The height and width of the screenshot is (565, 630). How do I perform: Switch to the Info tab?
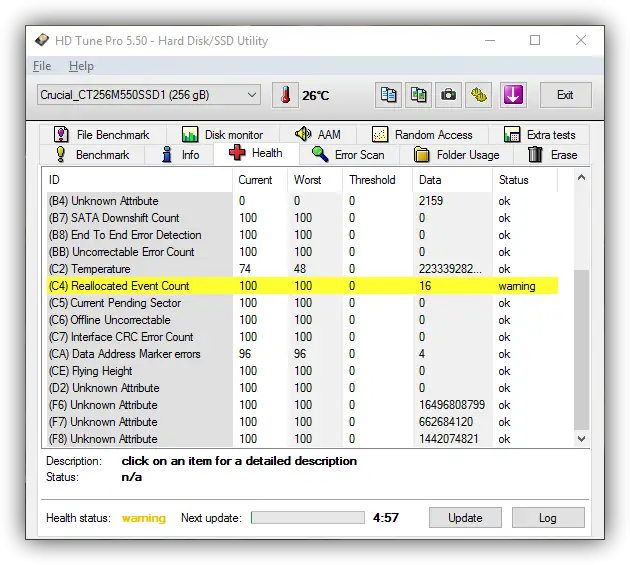[179, 155]
